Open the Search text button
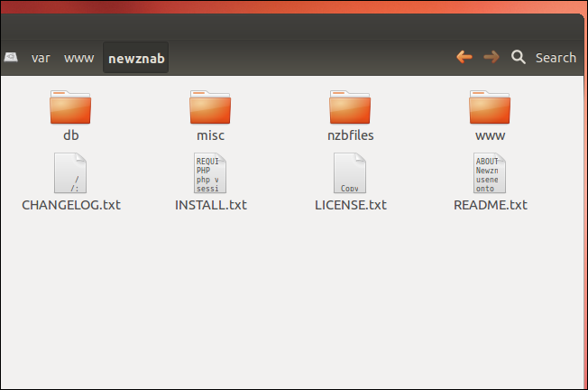Viewport: 588px width, 390px height. pos(556,58)
